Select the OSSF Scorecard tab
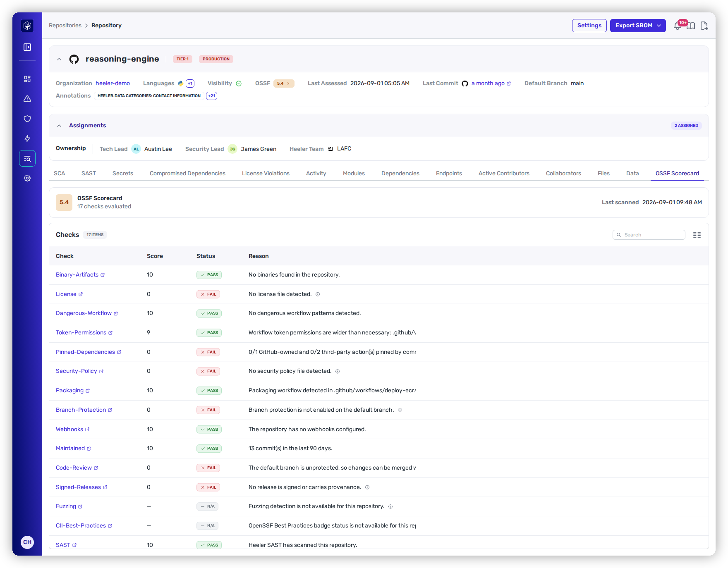 pyautogui.click(x=677, y=173)
